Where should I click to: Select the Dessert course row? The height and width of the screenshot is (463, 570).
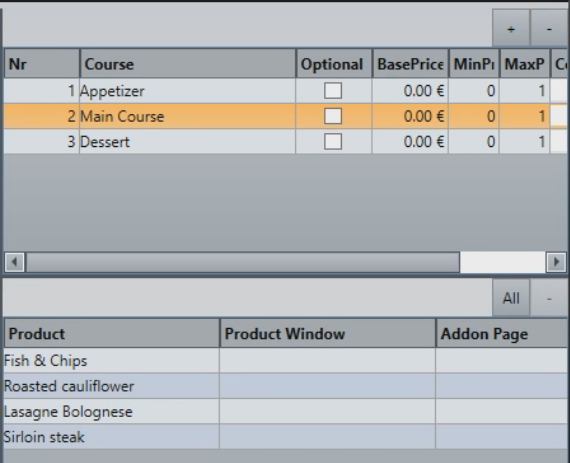(285, 142)
